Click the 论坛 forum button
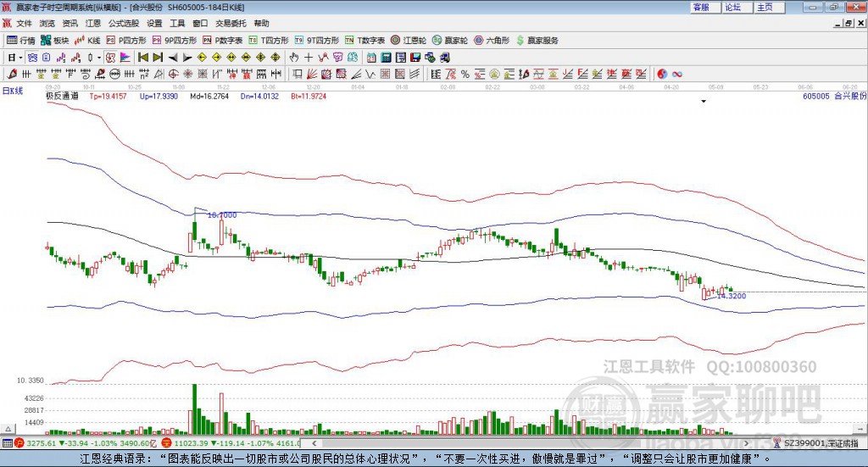Viewport: 868px width, 467px height. click(x=737, y=7)
